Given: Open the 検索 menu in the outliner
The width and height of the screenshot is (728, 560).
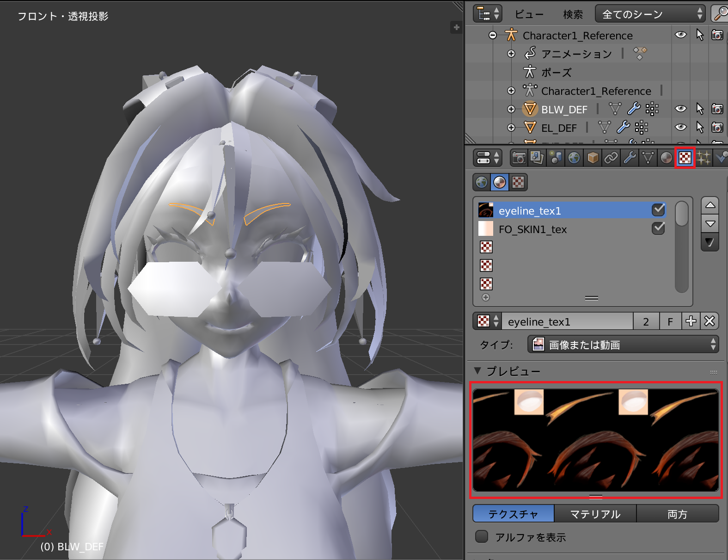Looking at the screenshot, I should (573, 14).
